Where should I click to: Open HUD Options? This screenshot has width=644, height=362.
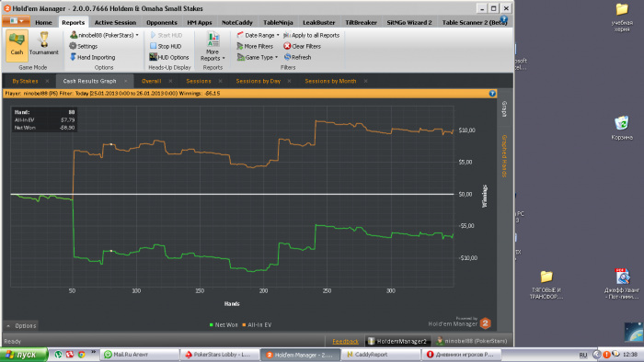169,57
